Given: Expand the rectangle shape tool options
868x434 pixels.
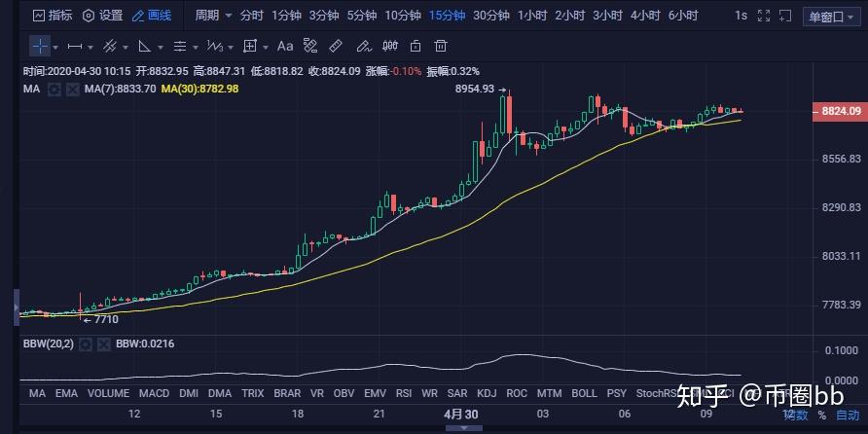Looking at the screenshot, I should click(267, 47).
